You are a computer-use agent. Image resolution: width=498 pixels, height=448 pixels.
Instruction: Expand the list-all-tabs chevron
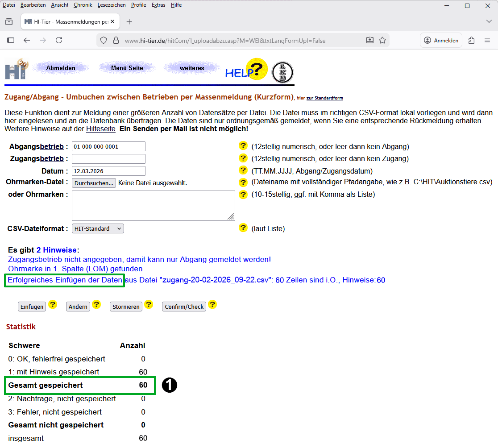click(x=489, y=21)
